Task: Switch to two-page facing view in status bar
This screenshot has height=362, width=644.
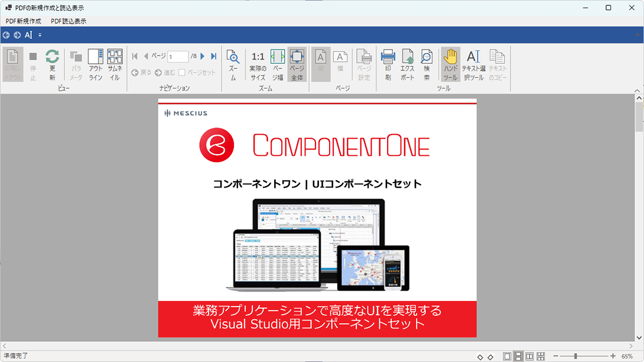Action: pos(529,356)
